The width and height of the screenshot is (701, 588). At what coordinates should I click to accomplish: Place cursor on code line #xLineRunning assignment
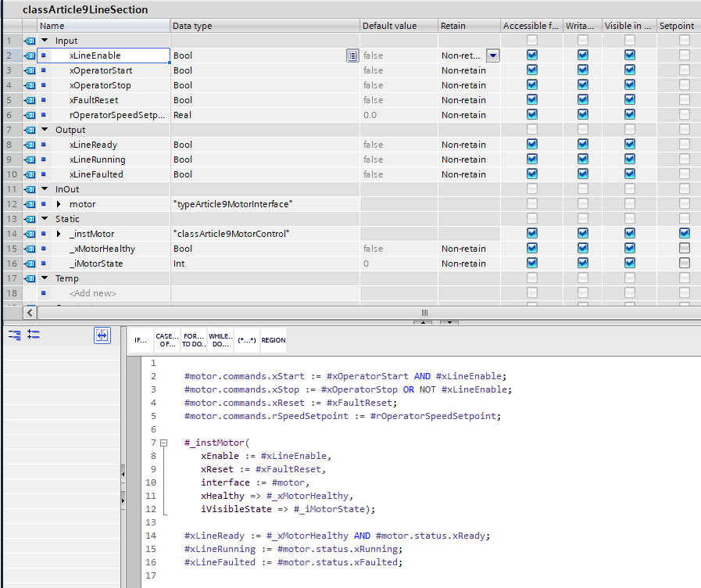[x=293, y=549]
